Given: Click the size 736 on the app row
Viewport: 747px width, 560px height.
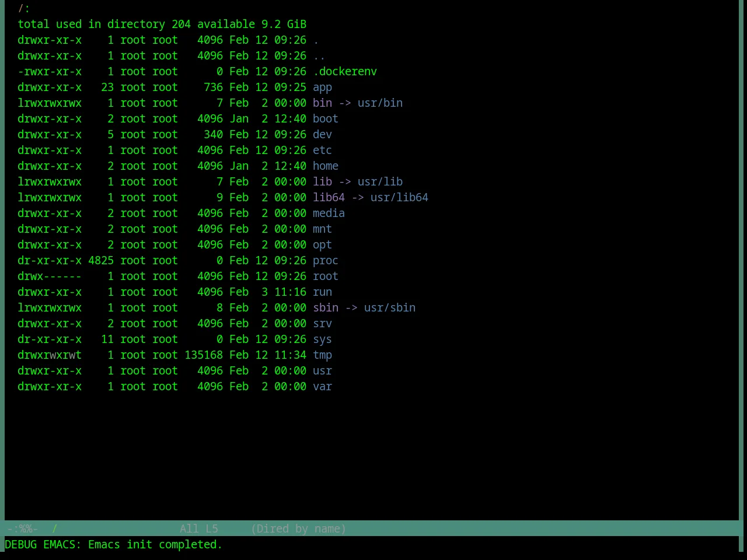Looking at the screenshot, I should [x=213, y=87].
